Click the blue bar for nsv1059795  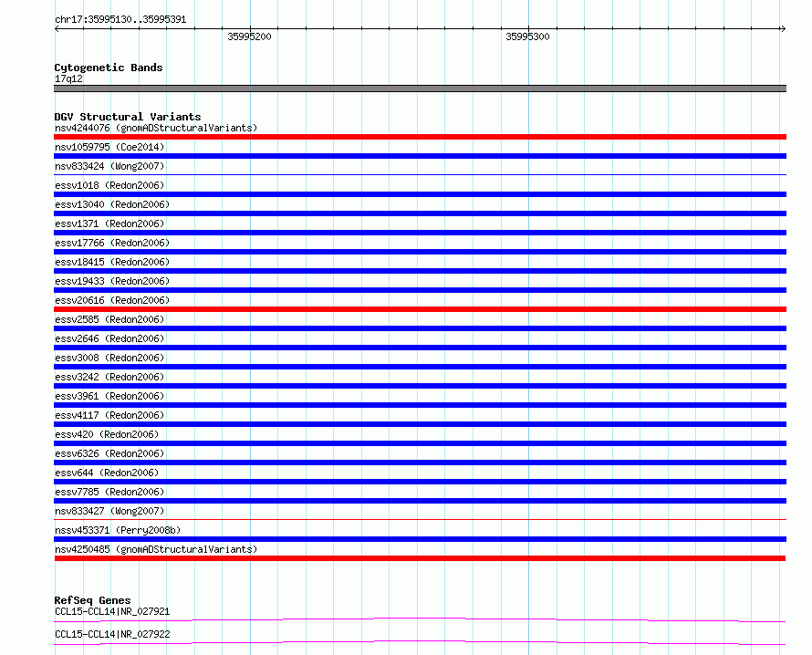420,156
